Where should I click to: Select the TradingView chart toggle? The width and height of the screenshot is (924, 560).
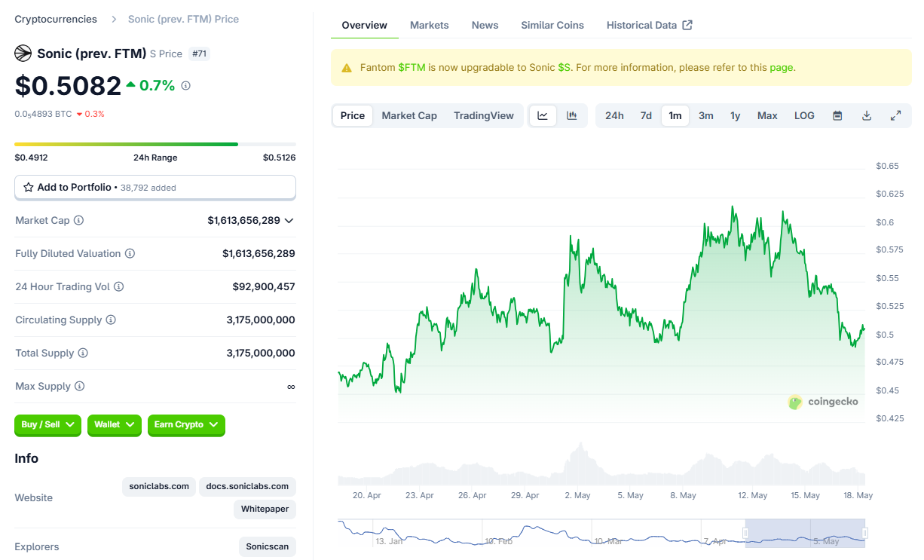(484, 115)
